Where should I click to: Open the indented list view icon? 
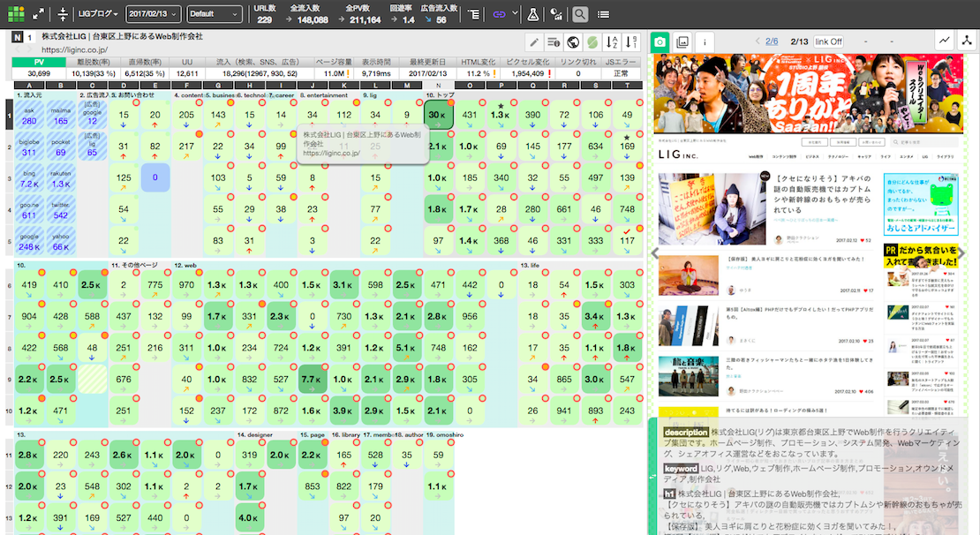474,14
